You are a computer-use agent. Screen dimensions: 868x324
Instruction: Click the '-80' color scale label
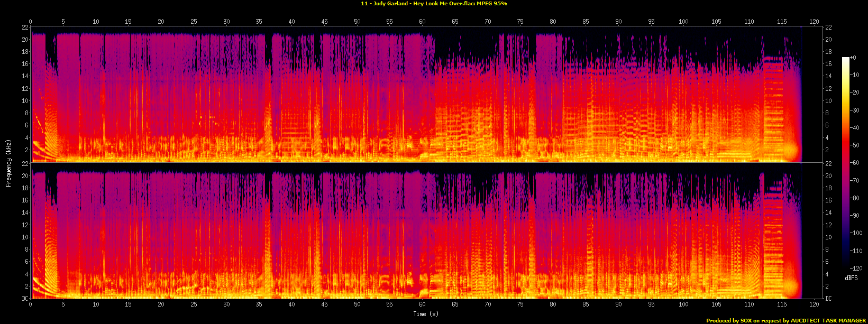point(854,198)
